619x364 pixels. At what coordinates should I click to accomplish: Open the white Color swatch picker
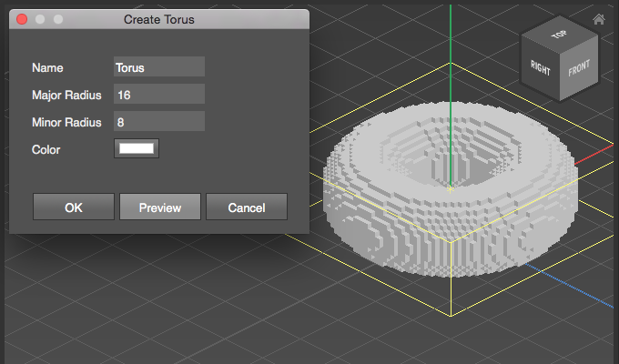tap(137, 148)
